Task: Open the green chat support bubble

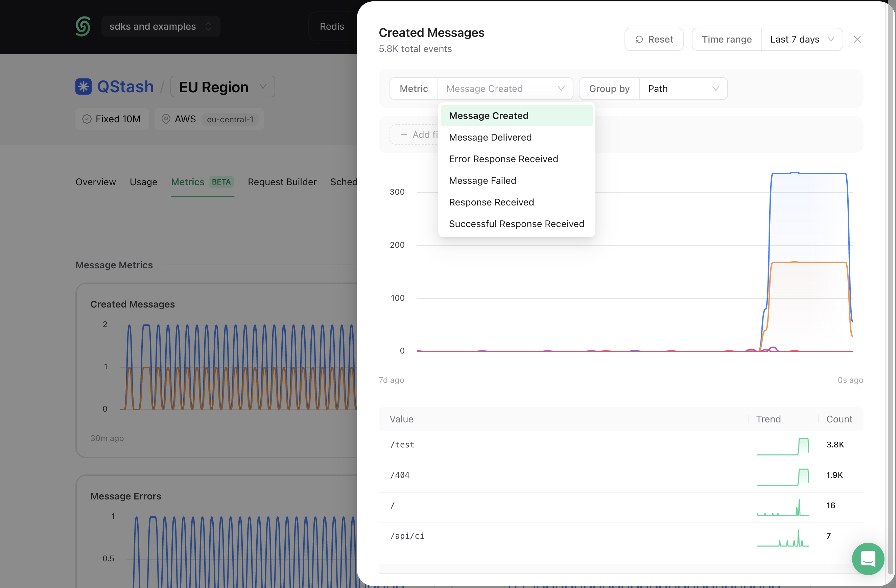Action: tap(868, 558)
